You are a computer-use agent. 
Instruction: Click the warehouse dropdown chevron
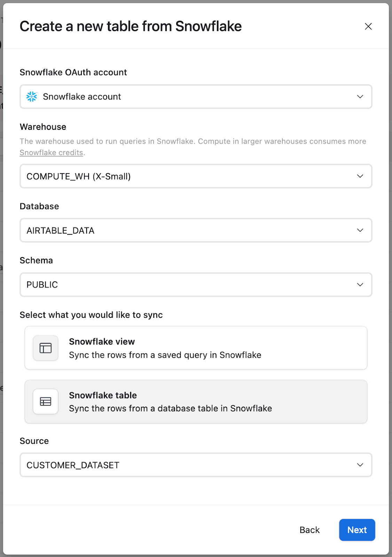tap(360, 176)
